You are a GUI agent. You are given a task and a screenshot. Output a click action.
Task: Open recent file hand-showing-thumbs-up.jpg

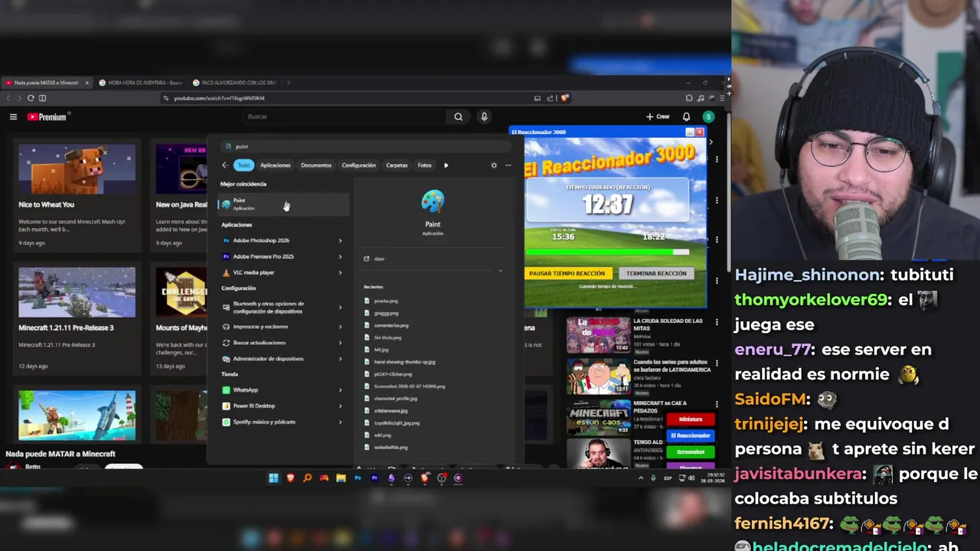[x=400, y=362]
